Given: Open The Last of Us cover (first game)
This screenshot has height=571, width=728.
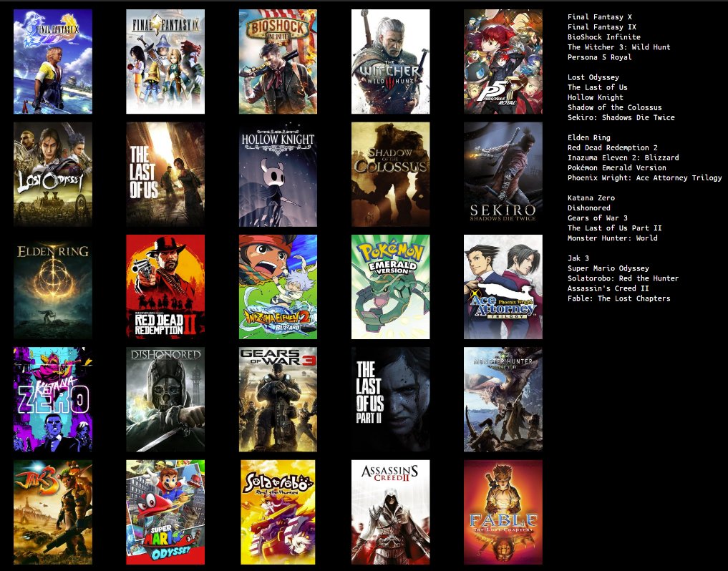Looking at the screenshot, I should point(165,174).
